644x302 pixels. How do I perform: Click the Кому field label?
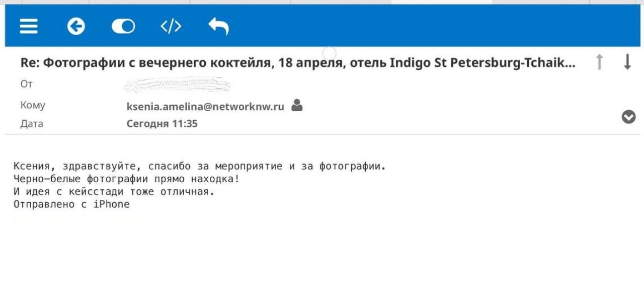[33, 105]
